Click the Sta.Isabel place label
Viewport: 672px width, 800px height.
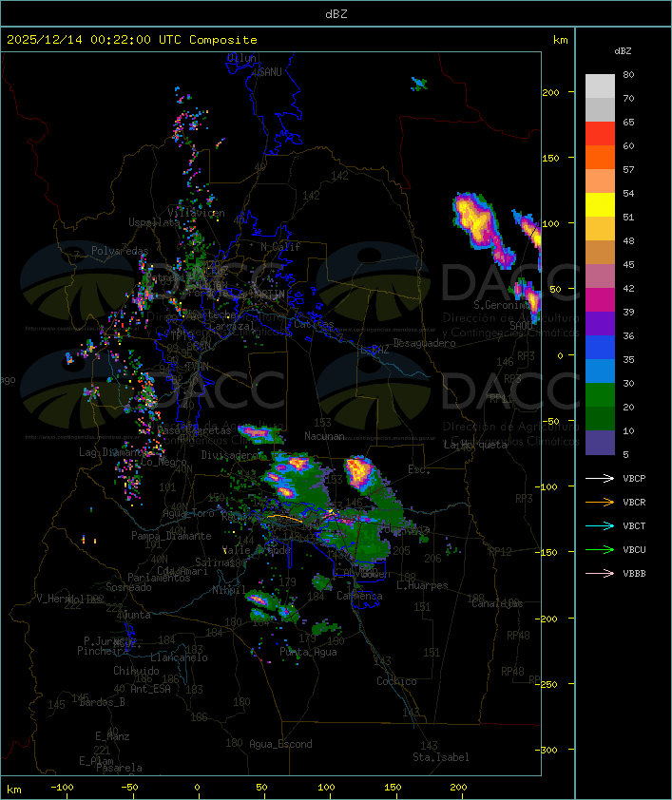coord(441,757)
